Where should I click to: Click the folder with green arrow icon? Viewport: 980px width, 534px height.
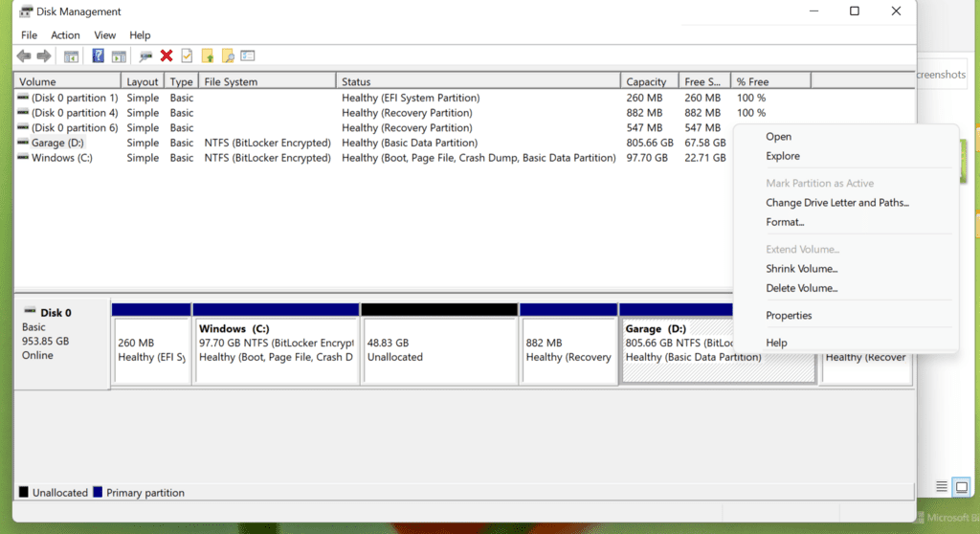pos(208,56)
